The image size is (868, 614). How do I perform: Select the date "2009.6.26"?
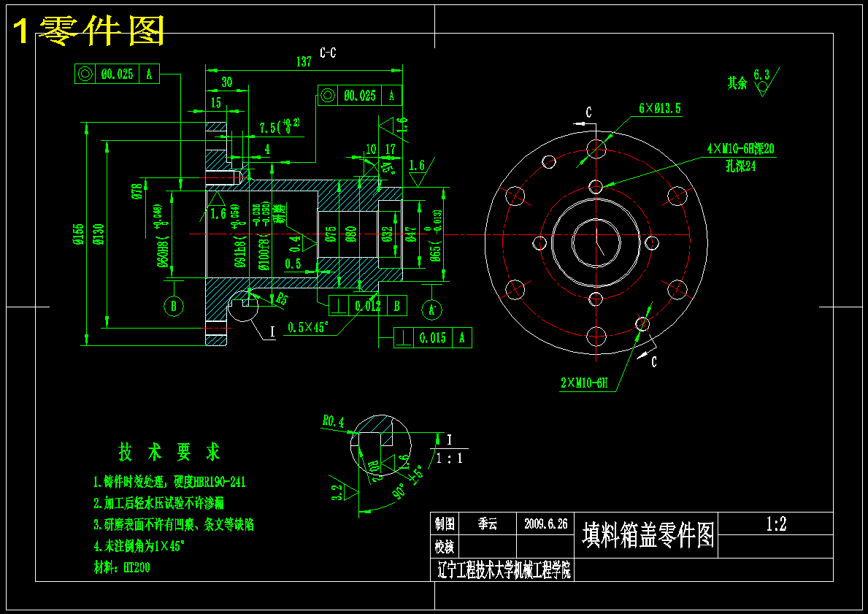pos(546,523)
